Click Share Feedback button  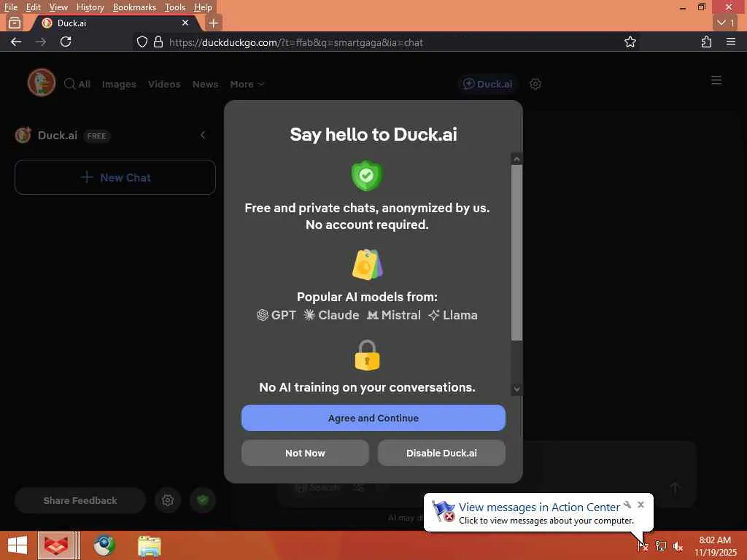[x=80, y=500]
